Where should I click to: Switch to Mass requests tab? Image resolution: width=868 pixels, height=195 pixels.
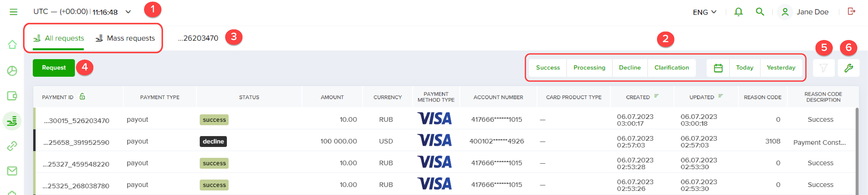(125, 38)
